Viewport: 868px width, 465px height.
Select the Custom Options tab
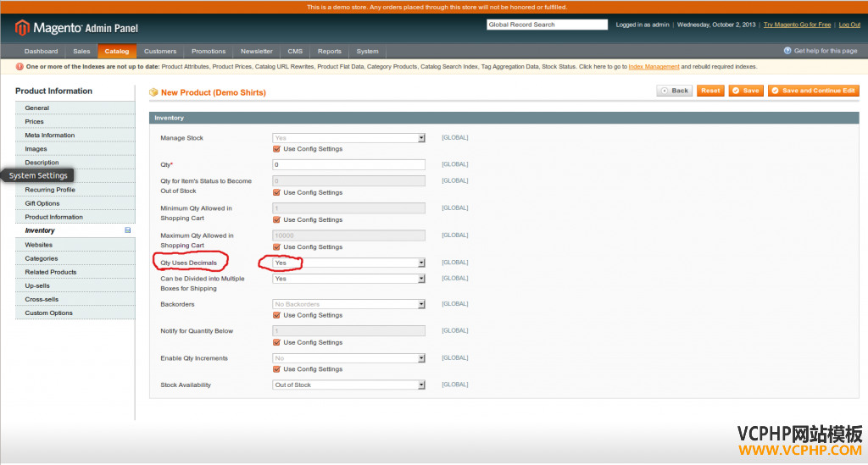point(75,313)
